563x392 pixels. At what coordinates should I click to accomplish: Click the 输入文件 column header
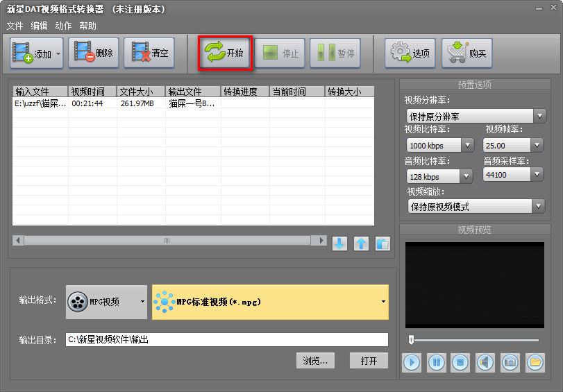(x=40, y=92)
